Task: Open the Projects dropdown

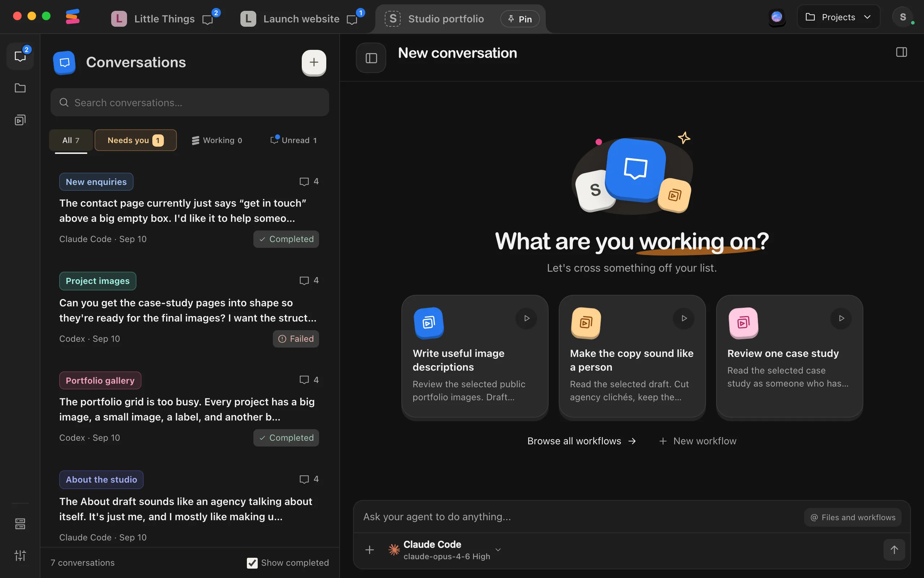Action: pos(838,17)
